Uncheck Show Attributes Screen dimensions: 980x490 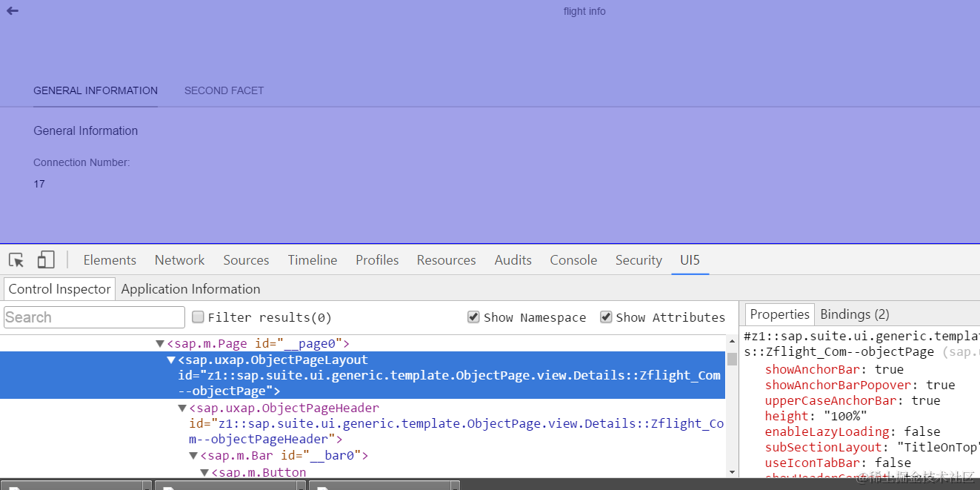pos(606,317)
